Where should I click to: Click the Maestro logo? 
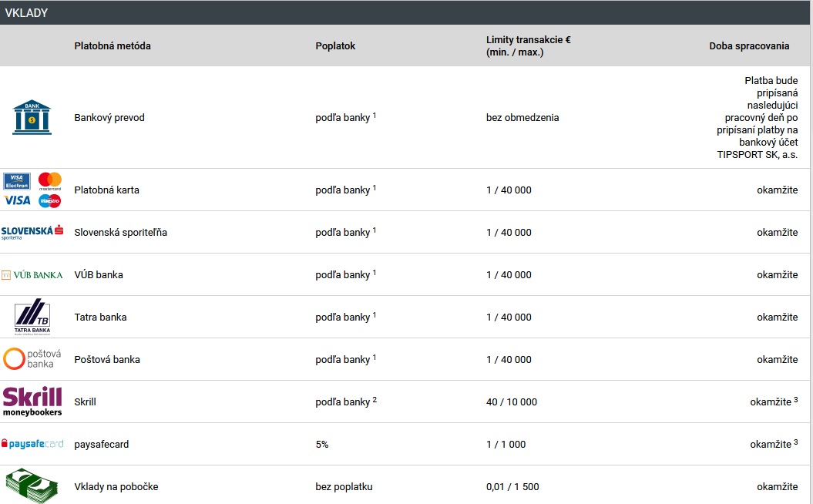(50, 200)
